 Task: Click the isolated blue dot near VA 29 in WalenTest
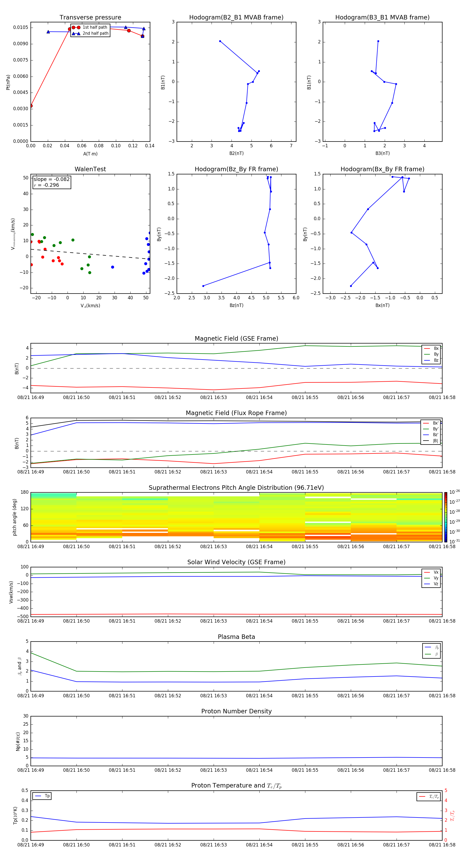click(112, 267)
